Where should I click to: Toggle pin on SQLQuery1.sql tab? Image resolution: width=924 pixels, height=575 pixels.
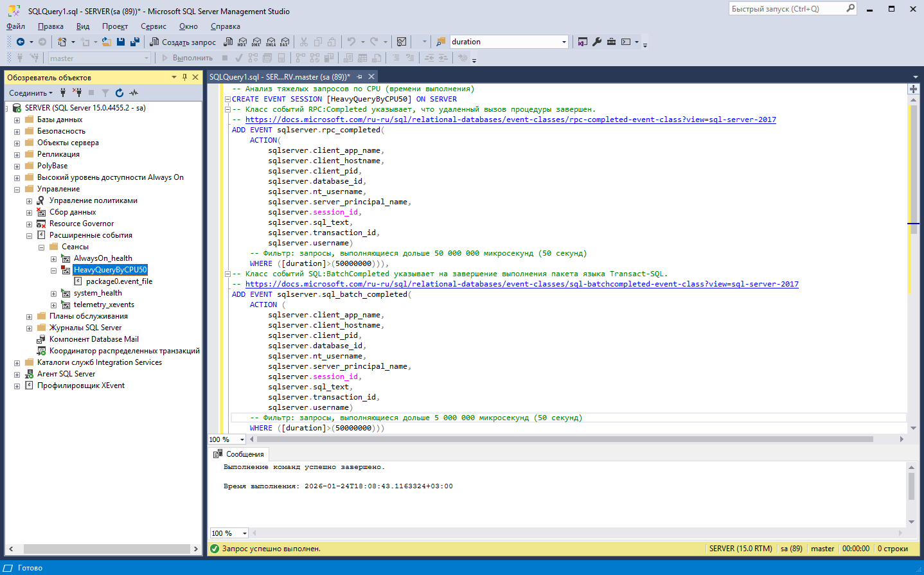coord(360,77)
